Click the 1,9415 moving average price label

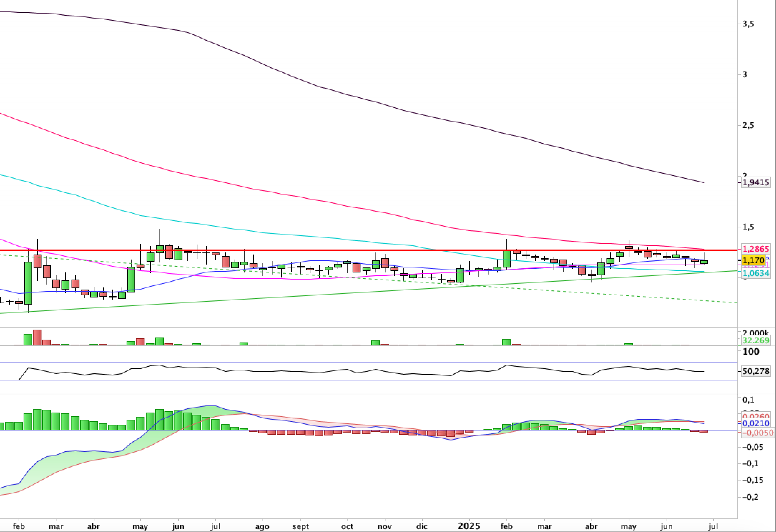756,183
